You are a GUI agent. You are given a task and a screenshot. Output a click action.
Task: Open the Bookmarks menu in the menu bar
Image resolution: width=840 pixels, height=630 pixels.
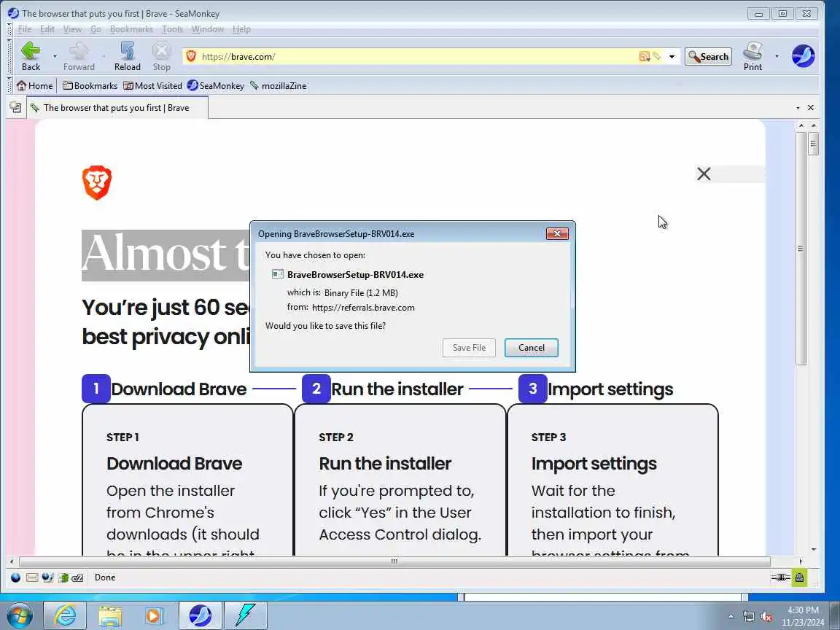click(x=131, y=29)
